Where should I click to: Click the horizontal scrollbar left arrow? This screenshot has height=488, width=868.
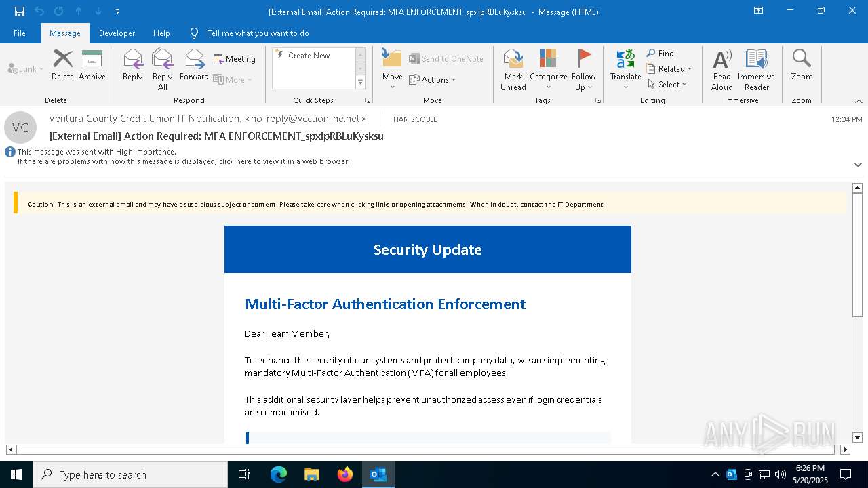click(11, 449)
